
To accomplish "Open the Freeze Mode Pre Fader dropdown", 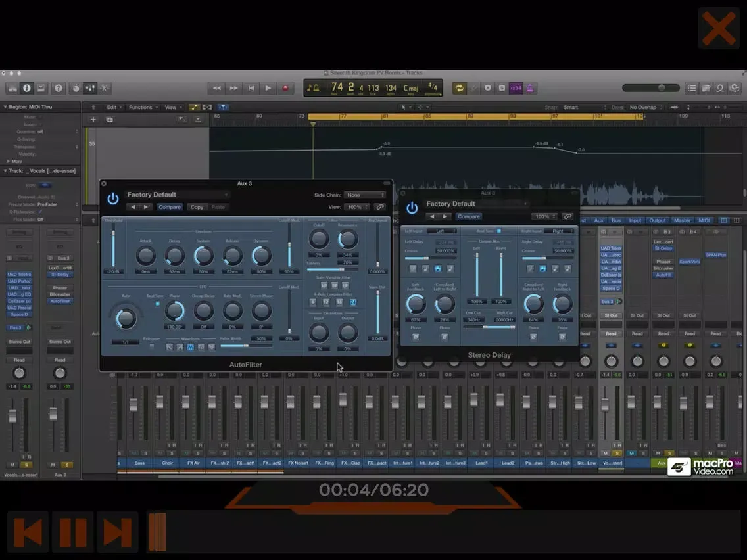I will (x=57, y=204).
